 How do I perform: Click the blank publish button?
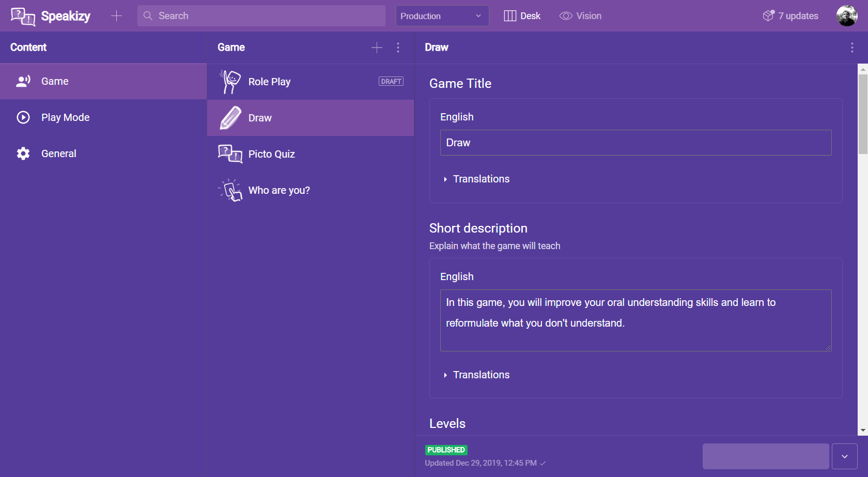[766, 456]
